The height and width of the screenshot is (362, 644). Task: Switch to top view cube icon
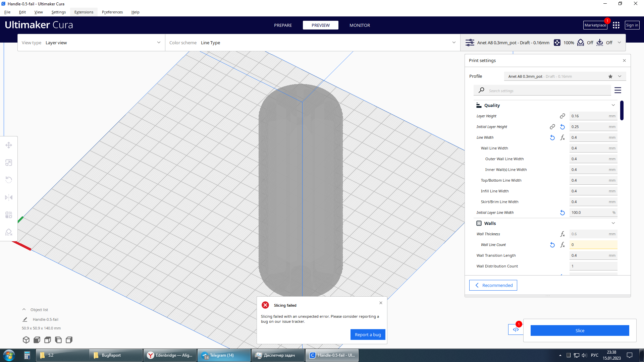pyautogui.click(x=48, y=340)
